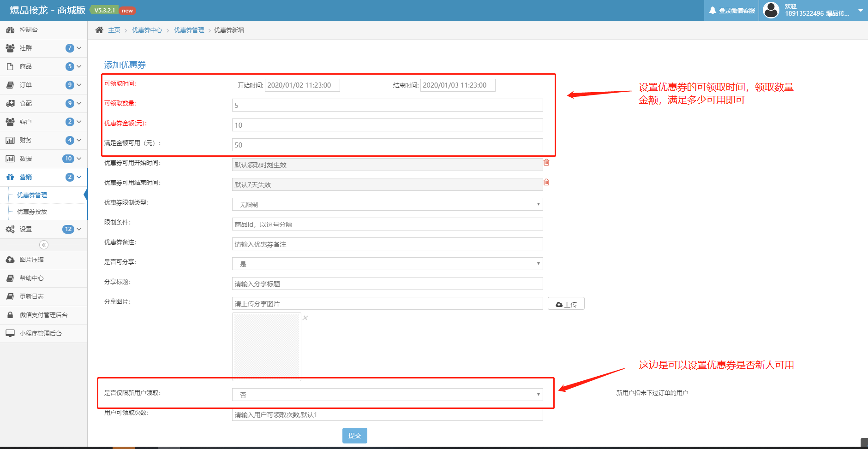868x449 pixels.
Task: Click the 用户可领取次数 input field
Action: click(387, 414)
